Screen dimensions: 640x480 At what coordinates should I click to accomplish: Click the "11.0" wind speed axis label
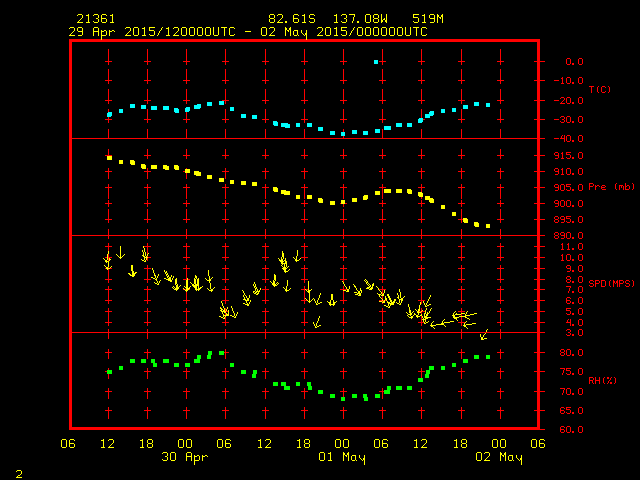point(571,247)
